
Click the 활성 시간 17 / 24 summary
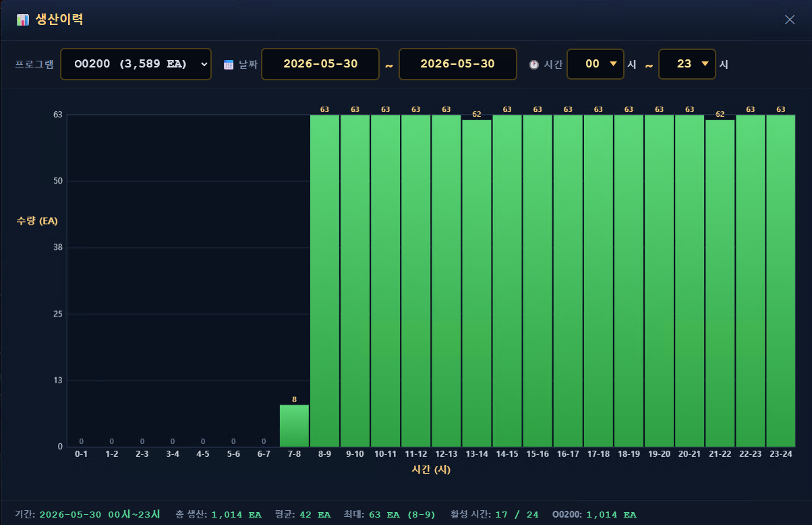coord(494,514)
